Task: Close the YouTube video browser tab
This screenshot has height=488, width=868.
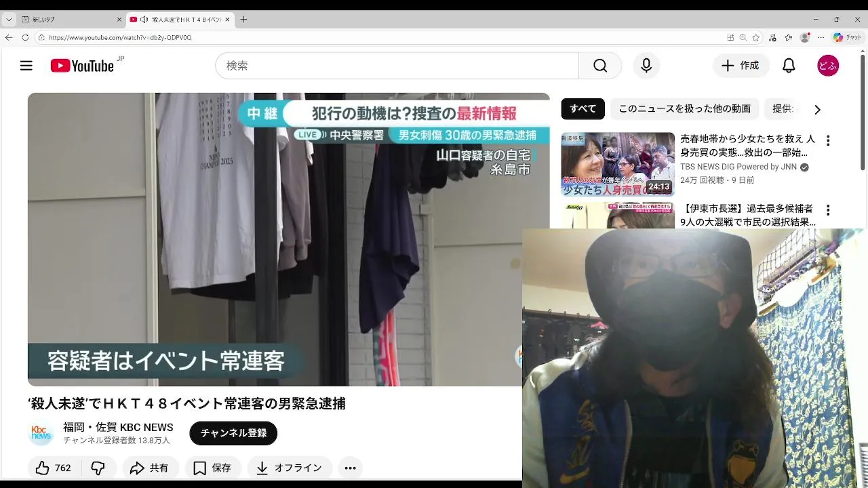Action: coord(227,20)
